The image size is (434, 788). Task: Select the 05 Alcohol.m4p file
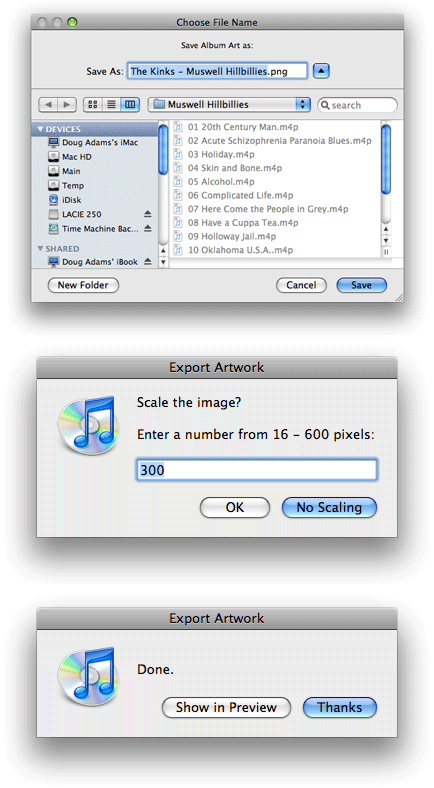coord(221,182)
